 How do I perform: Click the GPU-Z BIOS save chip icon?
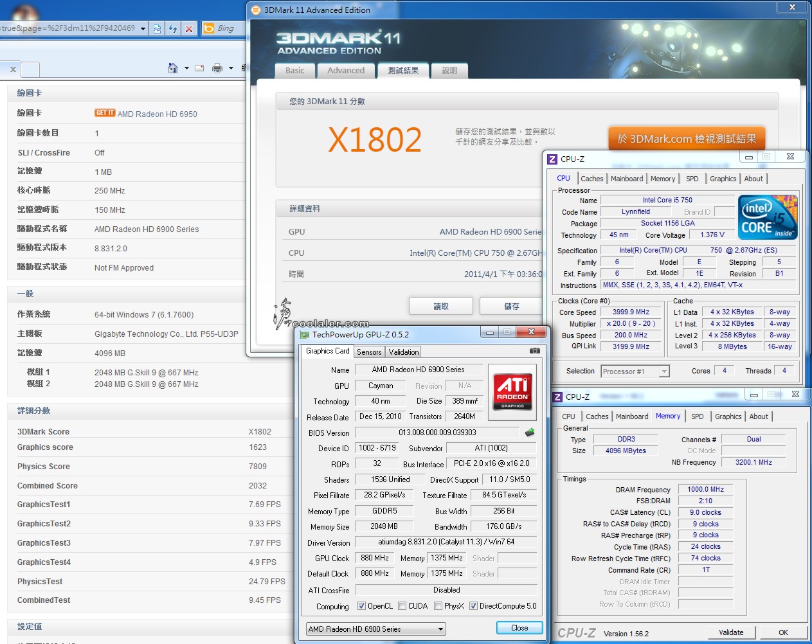[530, 433]
